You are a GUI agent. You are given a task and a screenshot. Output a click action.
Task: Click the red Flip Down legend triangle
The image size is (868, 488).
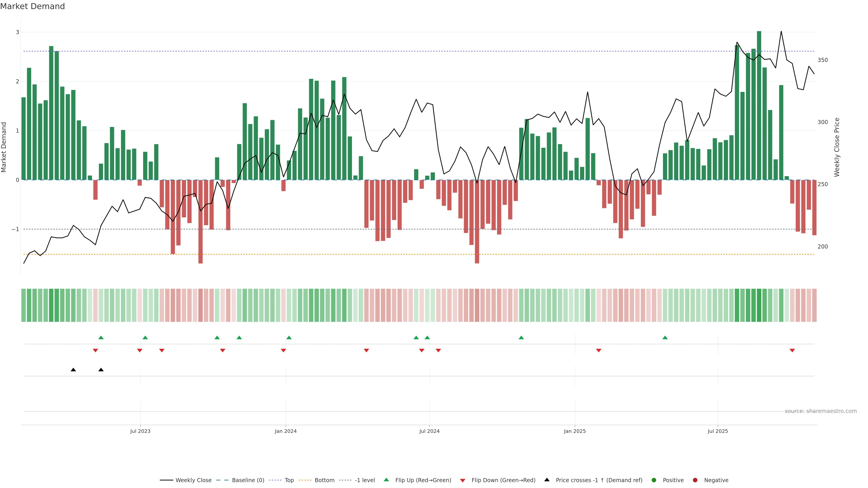coord(463,480)
